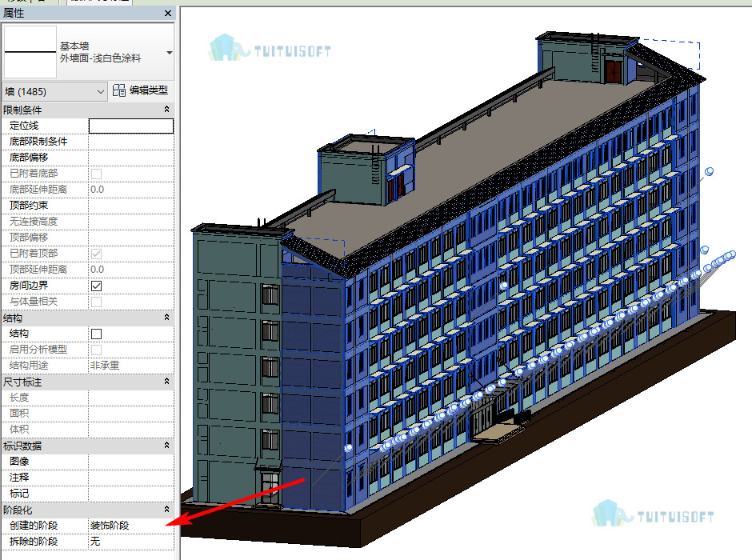Toggle the 房间边界 checkbox
Image resolution: width=752 pixels, height=560 pixels.
coord(96,286)
